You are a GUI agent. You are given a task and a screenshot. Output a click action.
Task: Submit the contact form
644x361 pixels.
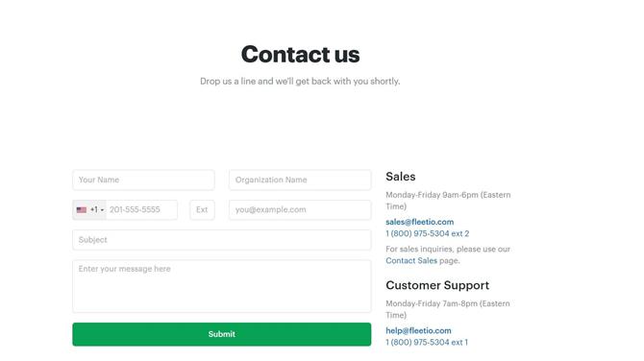pyautogui.click(x=222, y=334)
